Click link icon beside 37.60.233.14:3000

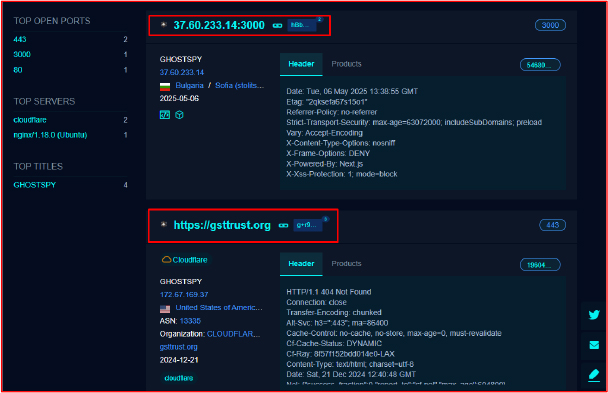pos(277,26)
